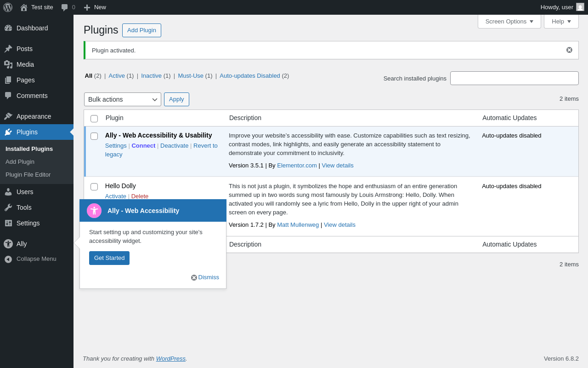This screenshot has height=368, width=588.
Task: Deactivate the Ally plugin
Action: point(174,146)
